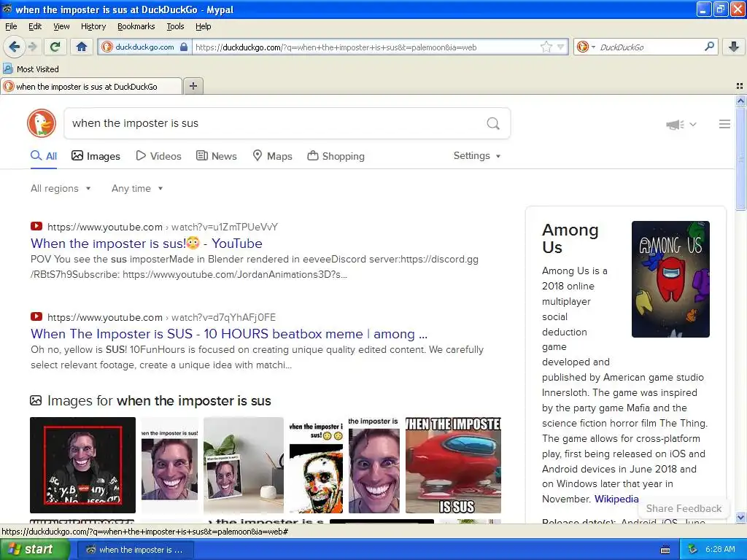Click the YouTube favicon of the first result
This screenshot has width=747, height=560.
click(x=36, y=227)
